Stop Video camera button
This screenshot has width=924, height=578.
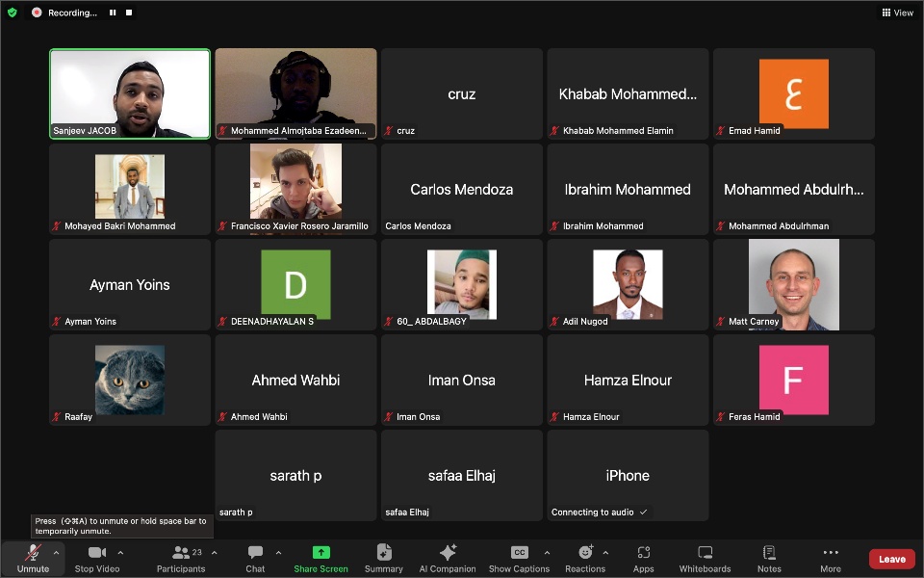coord(96,558)
